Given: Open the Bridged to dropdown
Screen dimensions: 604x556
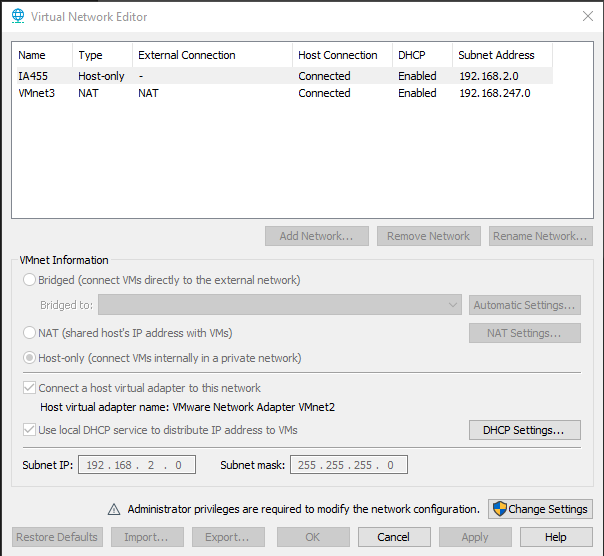Looking at the screenshot, I should pyautogui.click(x=280, y=305).
